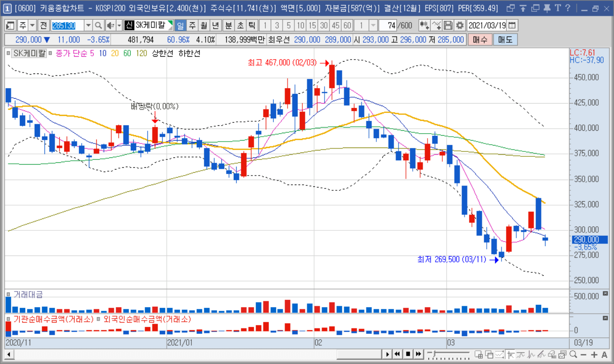Toggle the 종가 단순 moving average legend marker
This screenshot has width=614, height=364.
(51, 53)
